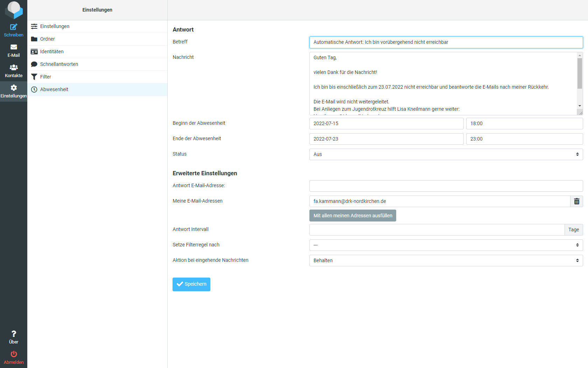588x368 pixels.
Task: Open the Identitäten settings section
Action: click(52, 52)
